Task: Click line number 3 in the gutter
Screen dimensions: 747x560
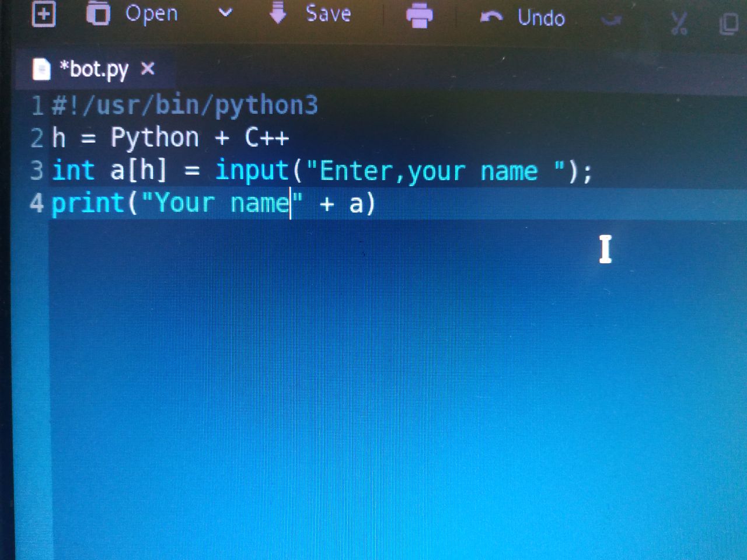Action: (37, 170)
